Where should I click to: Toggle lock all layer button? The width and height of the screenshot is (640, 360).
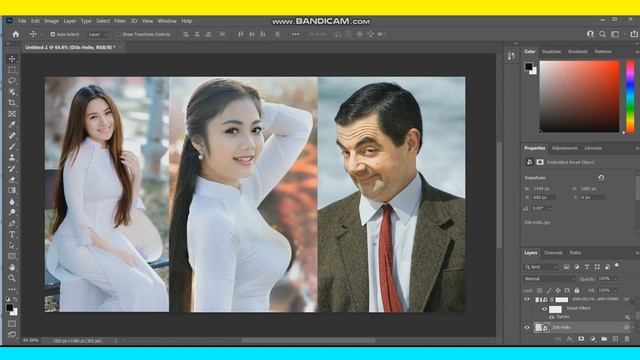pyautogui.click(x=577, y=290)
